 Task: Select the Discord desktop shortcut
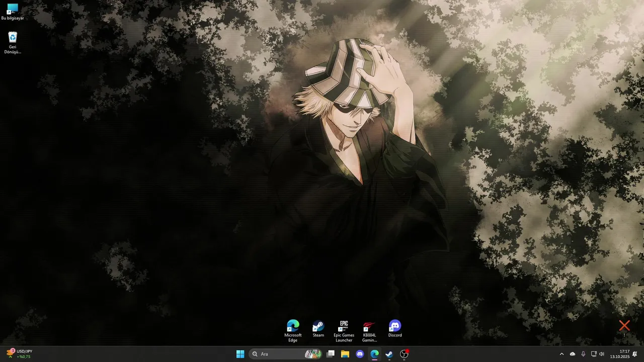pos(395,329)
